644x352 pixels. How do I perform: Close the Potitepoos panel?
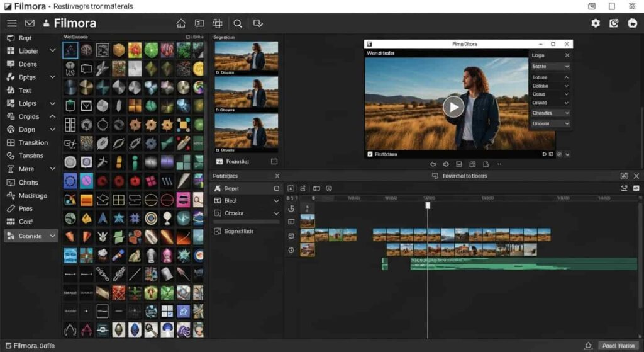point(277,176)
